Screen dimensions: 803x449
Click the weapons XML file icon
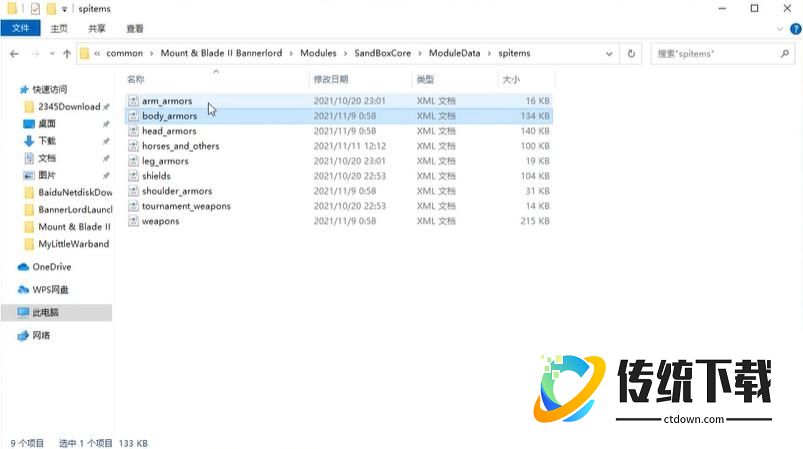pyautogui.click(x=133, y=221)
